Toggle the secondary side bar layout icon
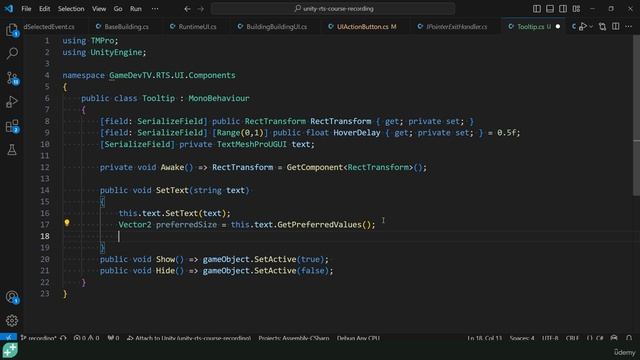Screen dimensions: 640x360 click(563, 9)
